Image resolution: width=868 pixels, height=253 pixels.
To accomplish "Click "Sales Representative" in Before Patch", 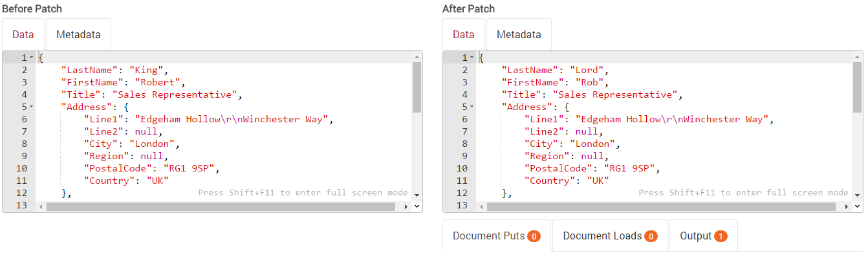I will point(174,94).
